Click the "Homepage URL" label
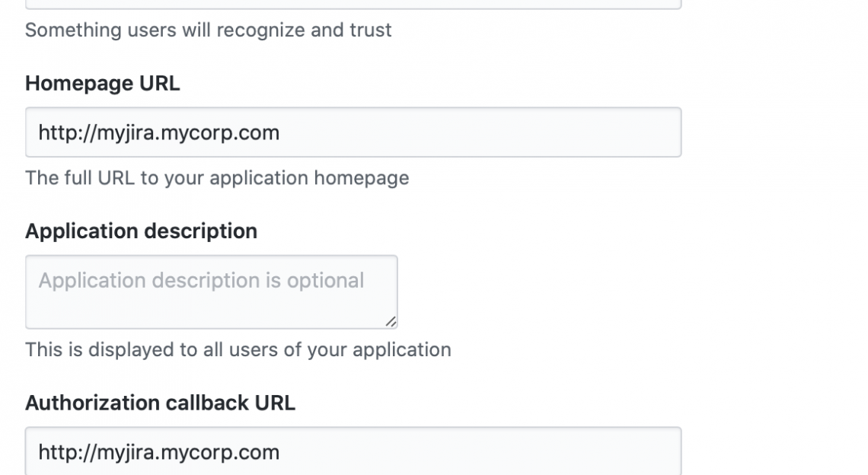 [102, 83]
